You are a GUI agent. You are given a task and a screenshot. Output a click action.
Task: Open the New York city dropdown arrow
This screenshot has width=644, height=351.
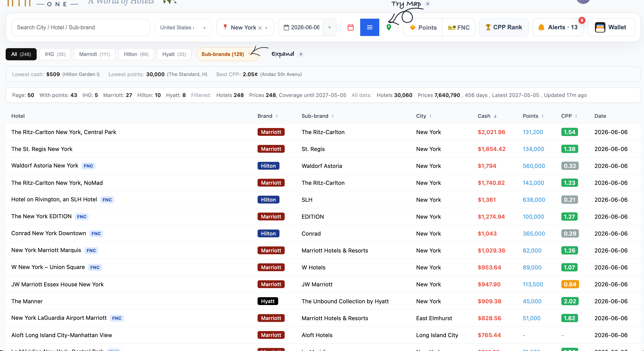[266, 28]
